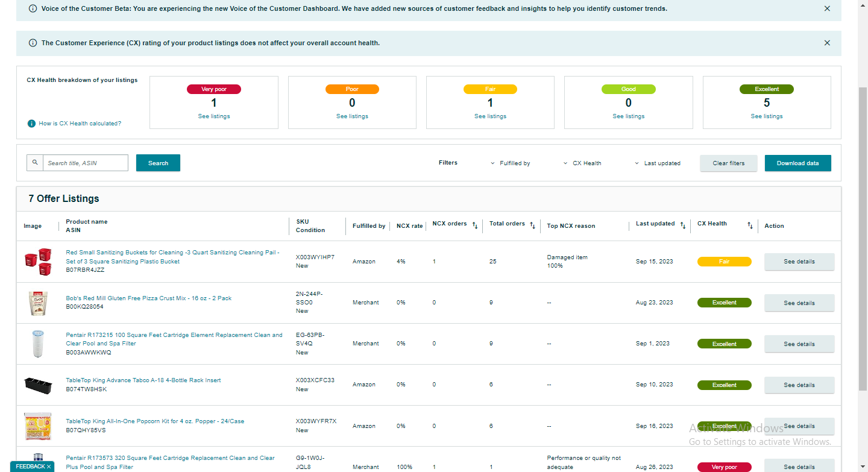Expand the Fulfilled by filter dropdown
The height and width of the screenshot is (472, 868).
(510, 163)
